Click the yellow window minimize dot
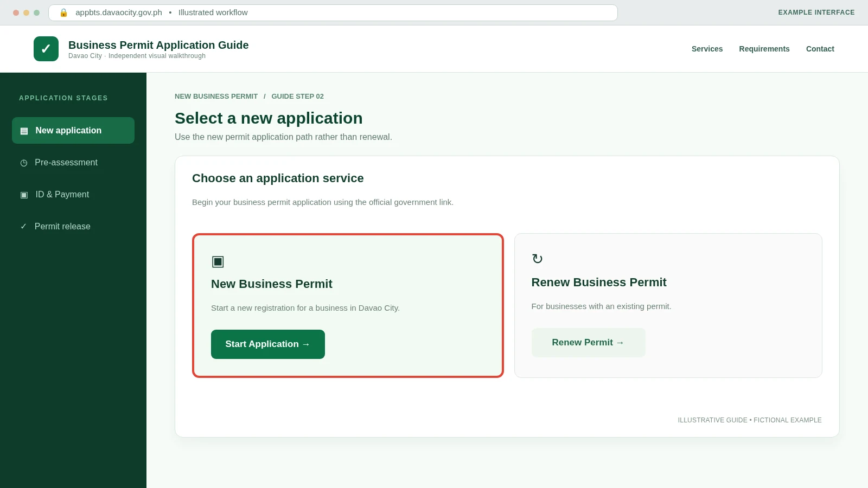 (26, 12)
